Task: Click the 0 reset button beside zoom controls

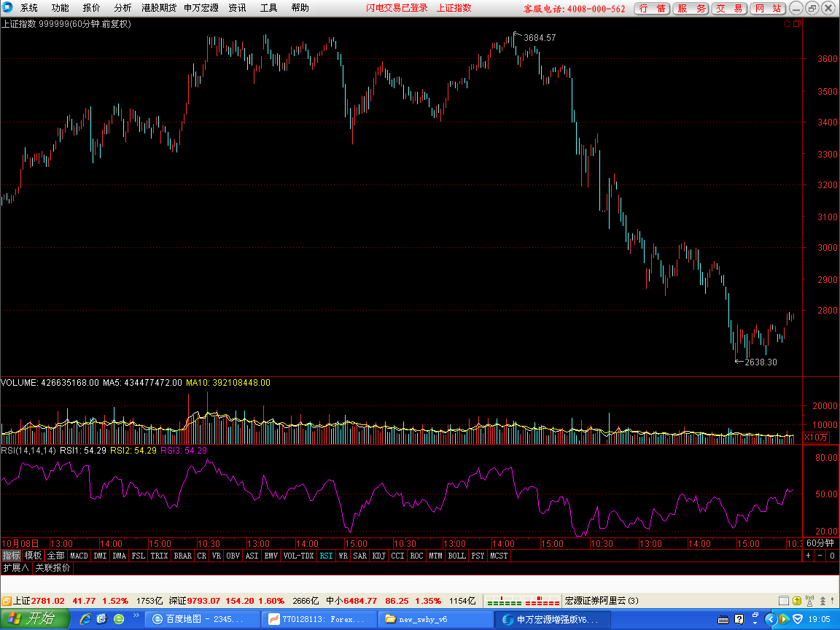Action: [833, 556]
